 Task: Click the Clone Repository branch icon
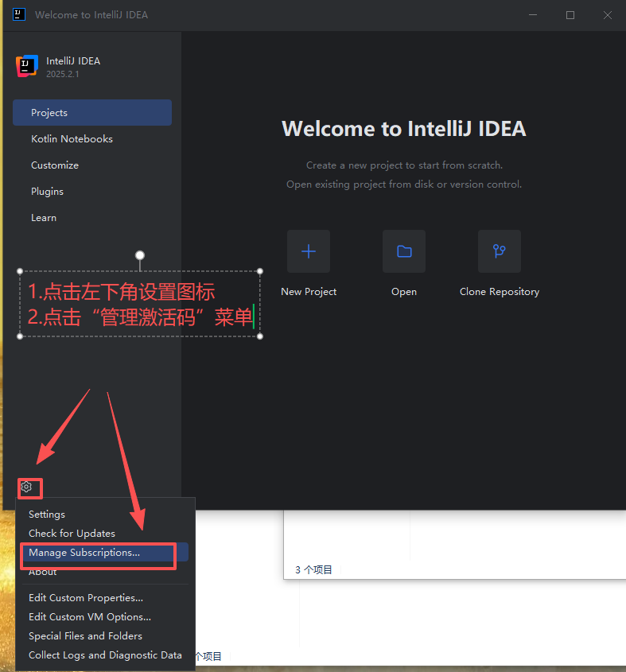[500, 251]
